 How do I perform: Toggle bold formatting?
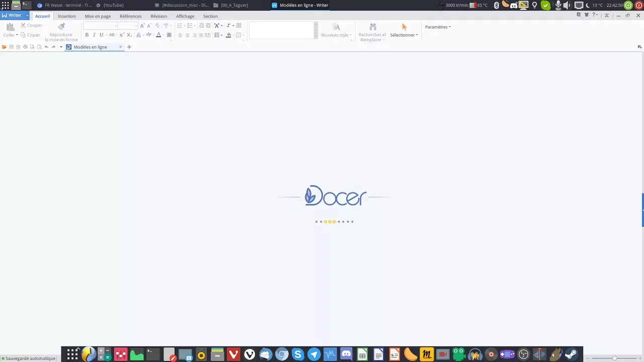point(87,35)
